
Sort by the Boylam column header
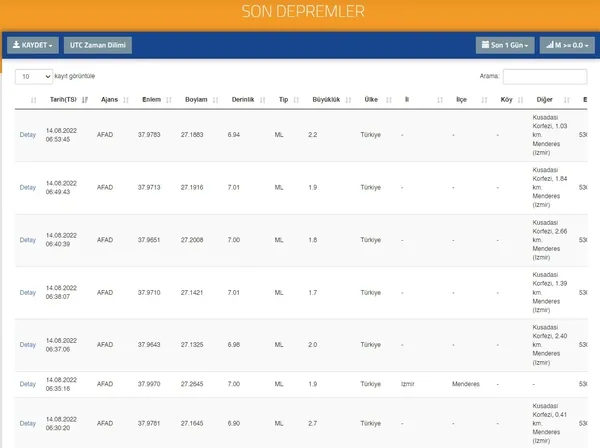point(196,99)
